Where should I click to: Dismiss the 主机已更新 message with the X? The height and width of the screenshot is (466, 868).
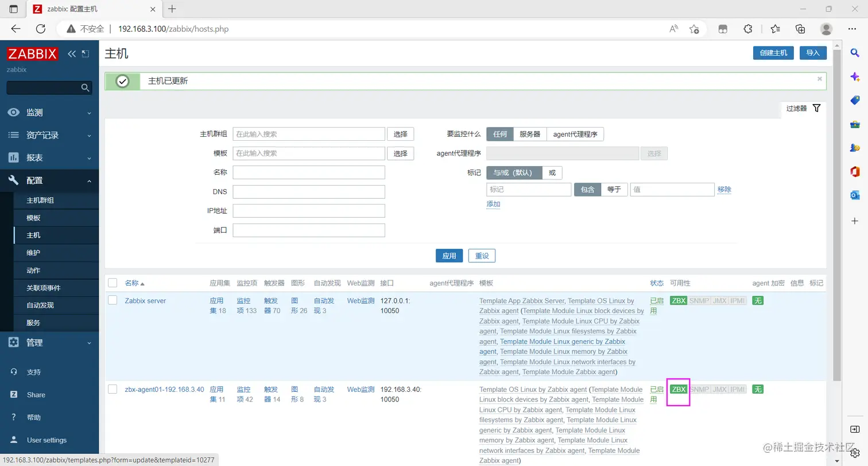tap(820, 79)
